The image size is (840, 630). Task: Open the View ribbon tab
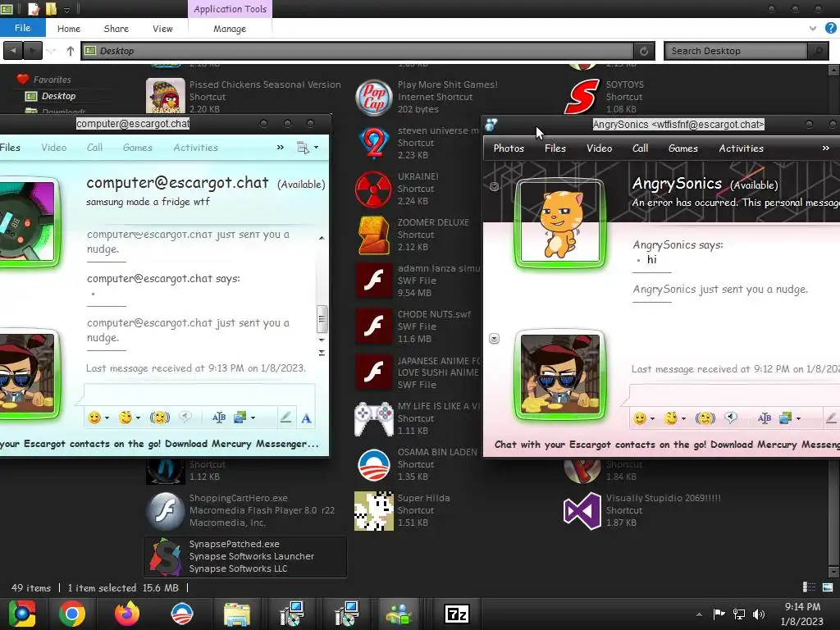tap(162, 29)
